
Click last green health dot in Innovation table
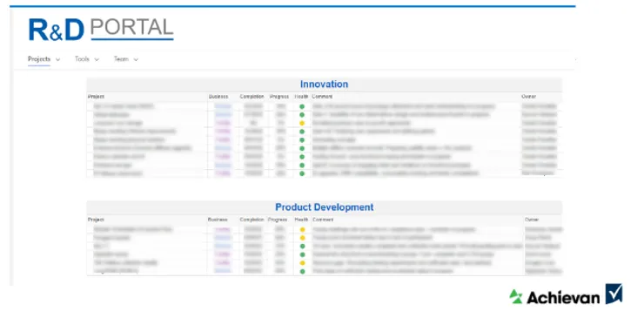pos(302,173)
